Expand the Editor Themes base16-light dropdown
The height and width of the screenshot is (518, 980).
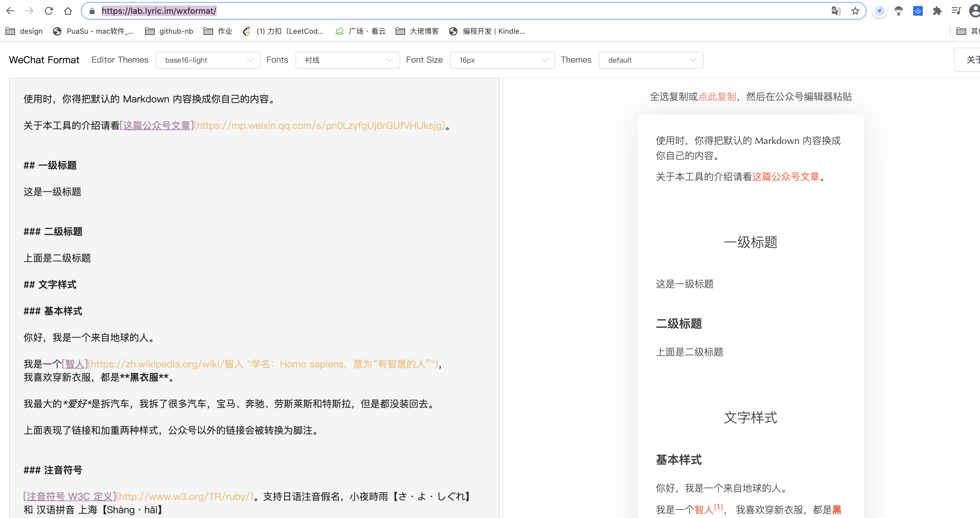[208, 60]
